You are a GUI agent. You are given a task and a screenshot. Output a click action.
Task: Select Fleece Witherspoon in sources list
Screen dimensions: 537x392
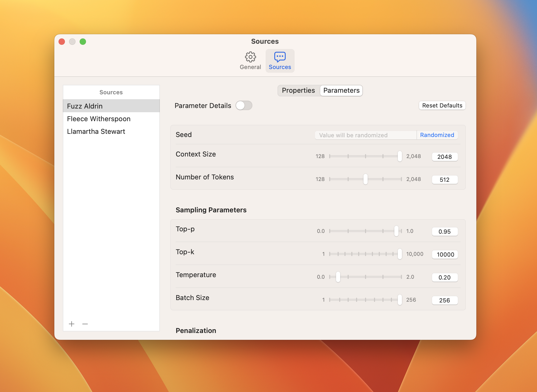tap(111, 119)
